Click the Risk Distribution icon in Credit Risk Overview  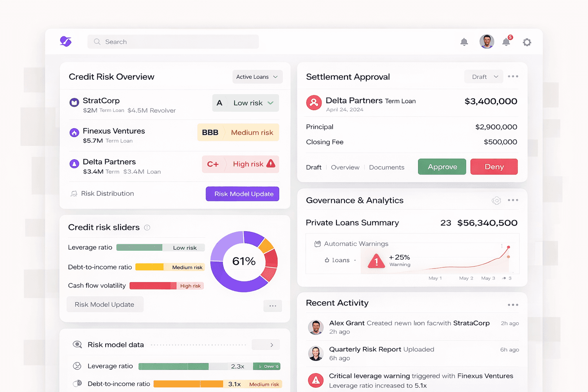[x=74, y=193]
